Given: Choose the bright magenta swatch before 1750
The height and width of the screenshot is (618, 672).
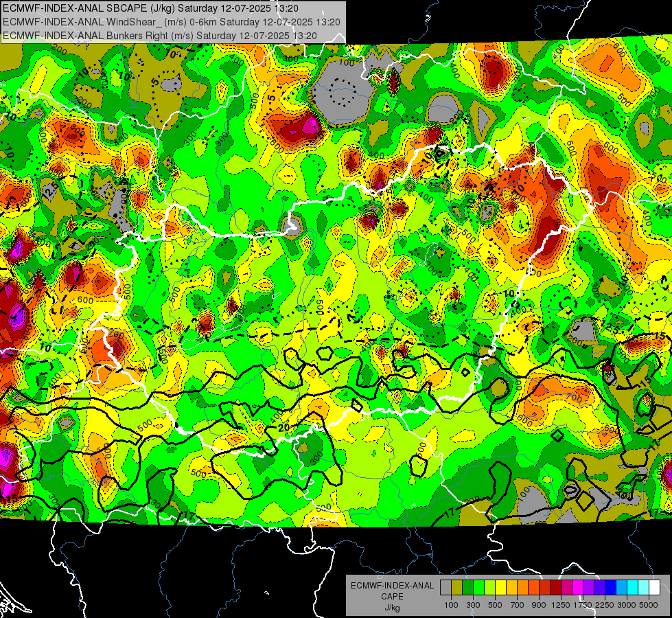Looking at the screenshot, I should pos(578,587).
